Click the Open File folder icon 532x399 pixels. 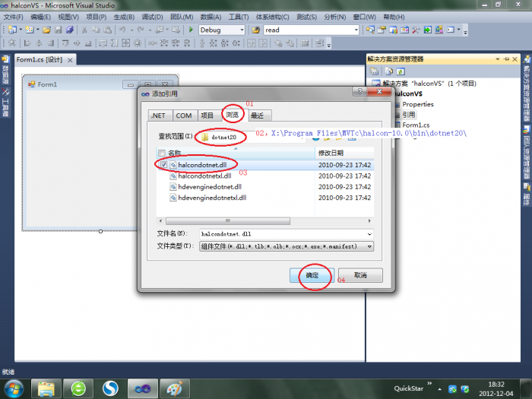(x=47, y=30)
